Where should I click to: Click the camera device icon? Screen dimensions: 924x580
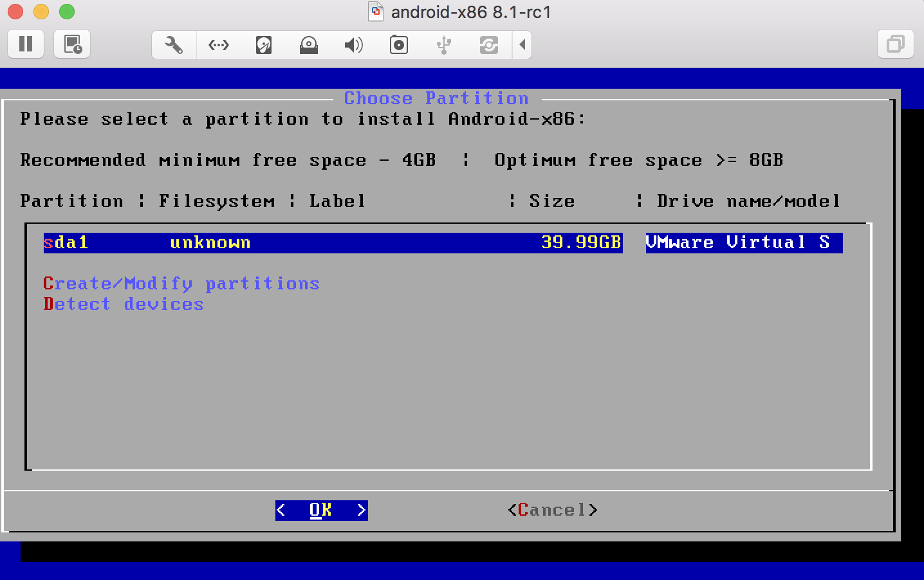point(398,45)
